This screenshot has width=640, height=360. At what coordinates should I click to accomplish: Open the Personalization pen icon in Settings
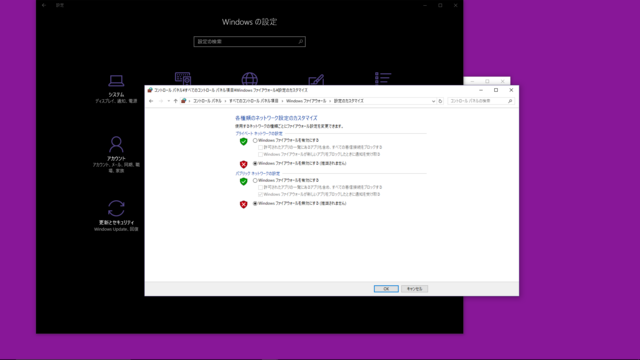[316, 79]
